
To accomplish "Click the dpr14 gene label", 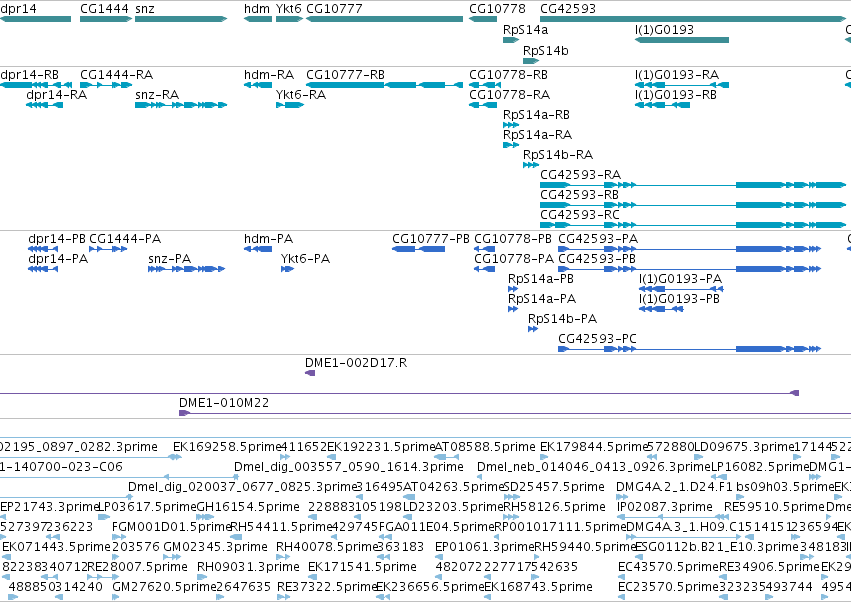I will [18, 9].
